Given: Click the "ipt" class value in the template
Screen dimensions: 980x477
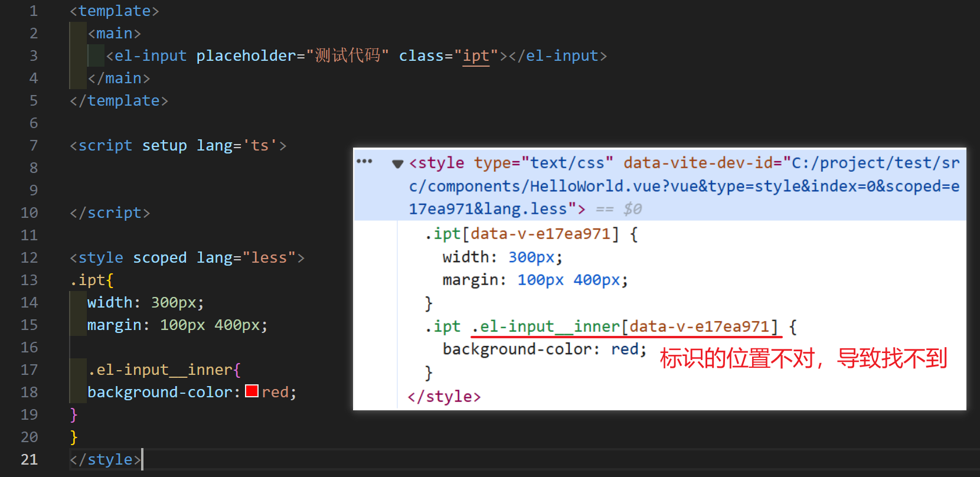Looking at the screenshot, I should [476, 56].
